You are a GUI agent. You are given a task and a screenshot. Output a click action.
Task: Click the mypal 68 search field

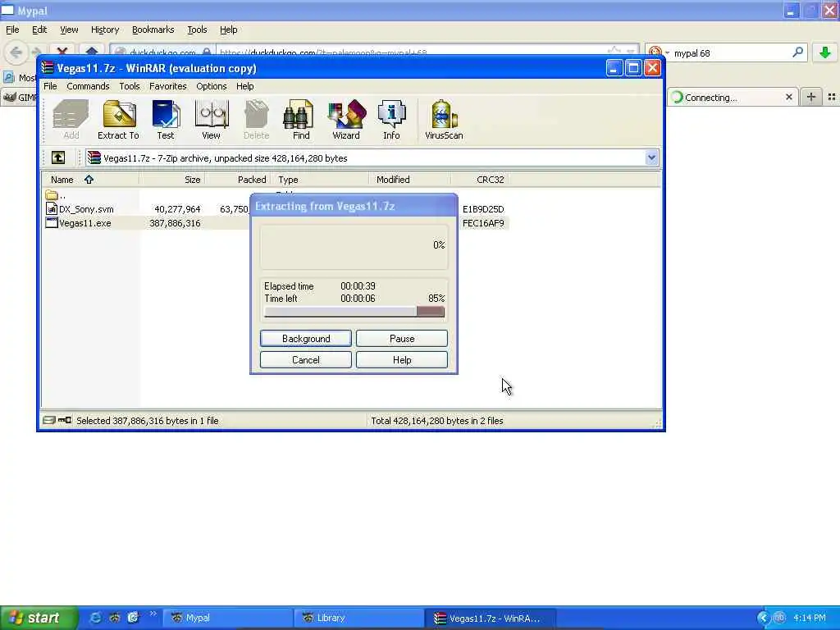[x=729, y=52]
